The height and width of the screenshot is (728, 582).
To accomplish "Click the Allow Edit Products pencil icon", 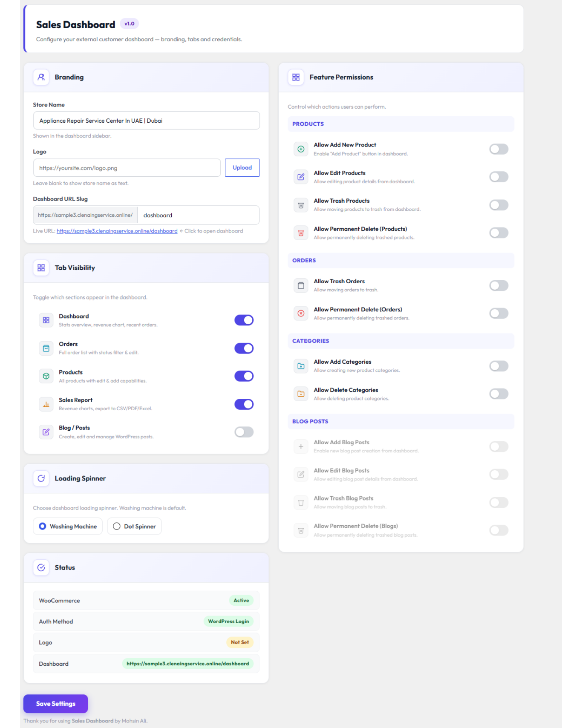I will pyautogui.click(x=301, y=177).
